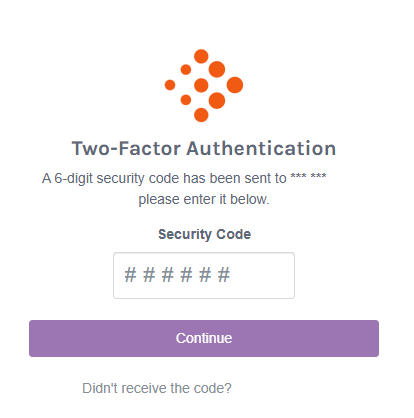Click the ###### placeholder in the code box
This screenshot has width=414, height=418.
pyautogui.click(x=177, y=275)
